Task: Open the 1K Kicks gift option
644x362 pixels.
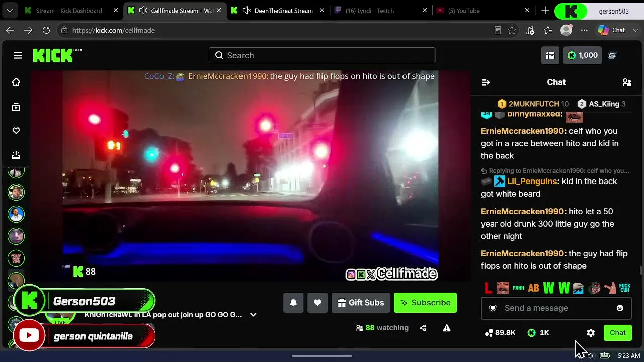Action: click(538, 333)
